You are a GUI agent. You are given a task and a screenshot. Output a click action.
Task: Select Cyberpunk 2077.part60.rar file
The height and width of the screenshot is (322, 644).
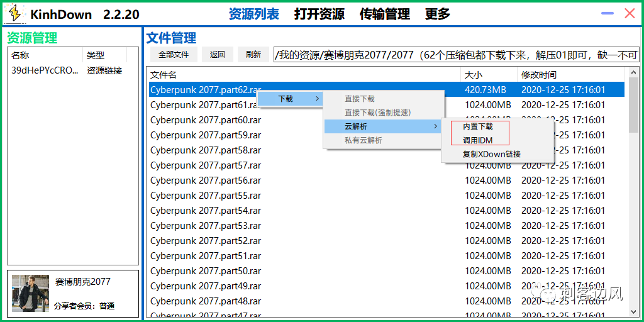[x=206, y=120]
